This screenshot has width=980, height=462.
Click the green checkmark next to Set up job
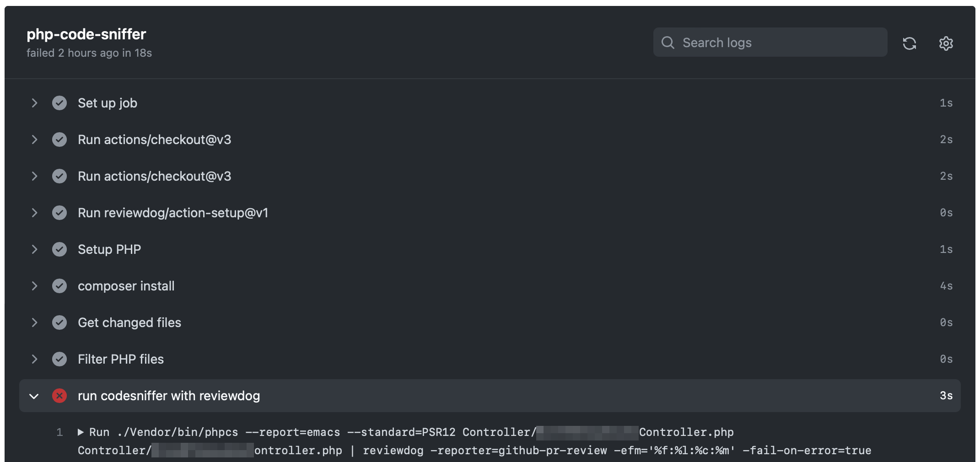59,103
